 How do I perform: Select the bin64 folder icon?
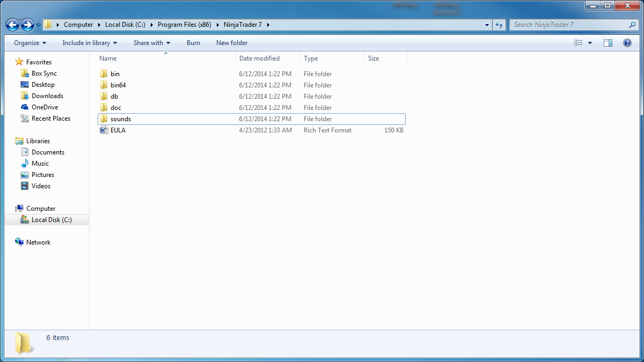click(x=104, y=85)
